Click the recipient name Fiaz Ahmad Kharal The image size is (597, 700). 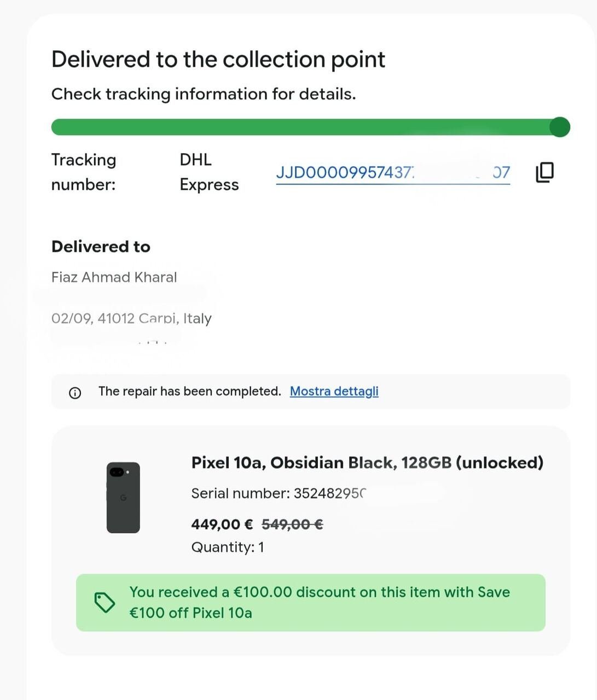click(114, 277)
